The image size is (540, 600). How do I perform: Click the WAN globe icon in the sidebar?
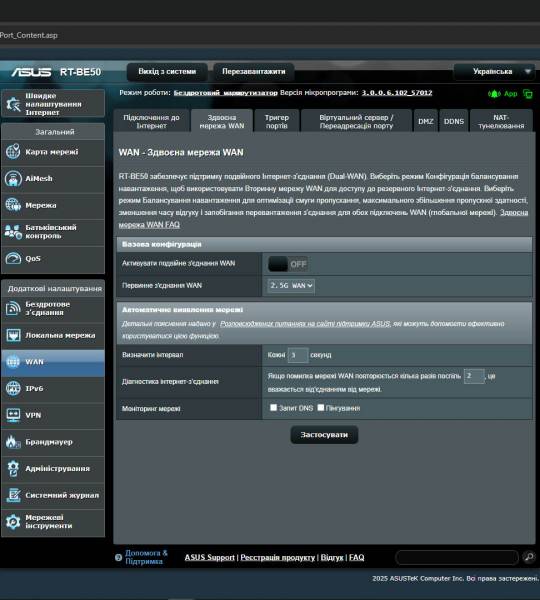tap(13, 362)
